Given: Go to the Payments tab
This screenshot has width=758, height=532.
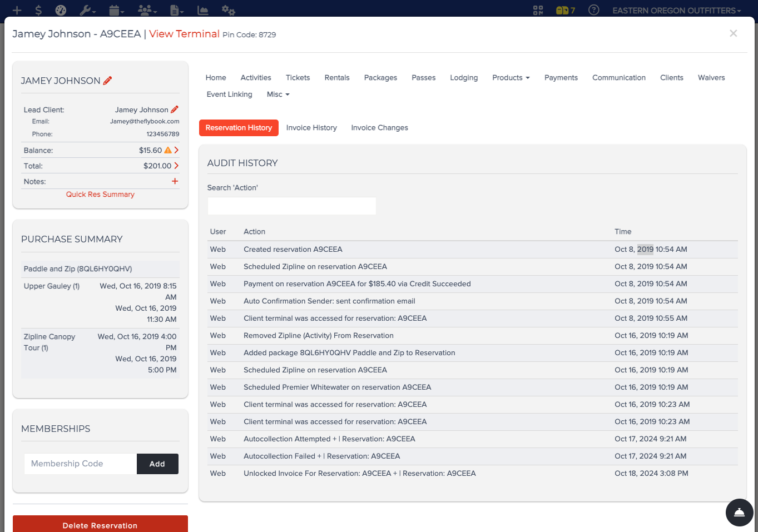Looking at the screenshot, I should [561, 78].
